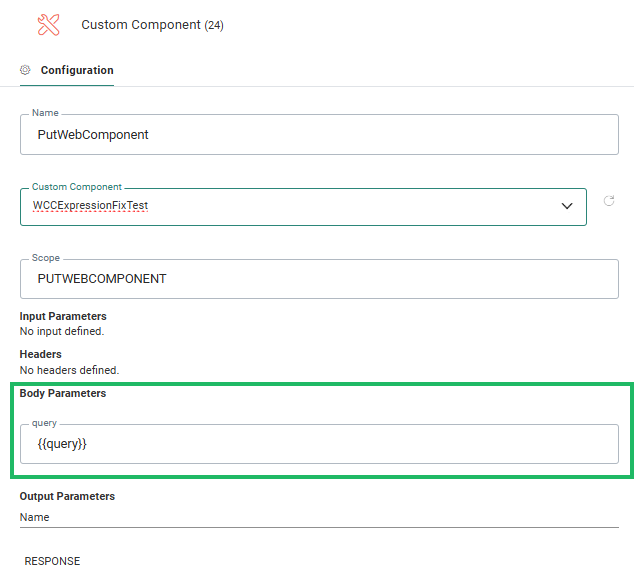This screenshot has width=634, height=586.
Task: Select the RESPONSE output parameter row
Action: pos(52,561)
